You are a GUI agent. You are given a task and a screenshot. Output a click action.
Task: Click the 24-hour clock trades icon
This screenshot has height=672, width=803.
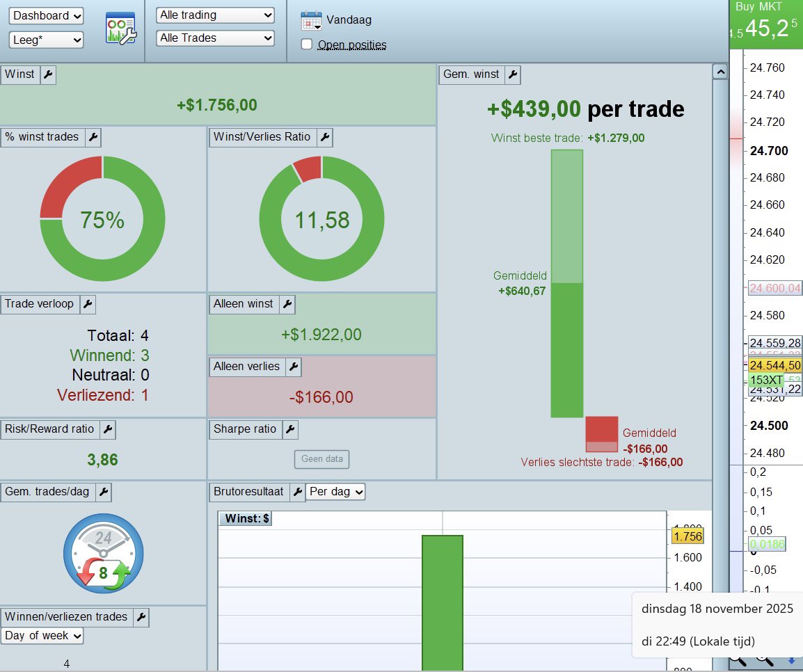[104, 553]
